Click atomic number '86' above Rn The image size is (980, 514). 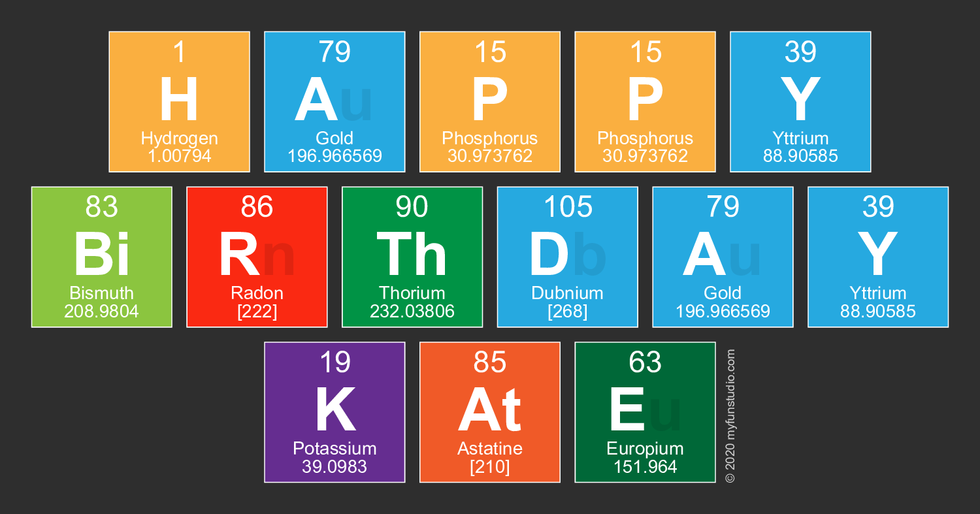pyautogui.click(x=257, y=207)
